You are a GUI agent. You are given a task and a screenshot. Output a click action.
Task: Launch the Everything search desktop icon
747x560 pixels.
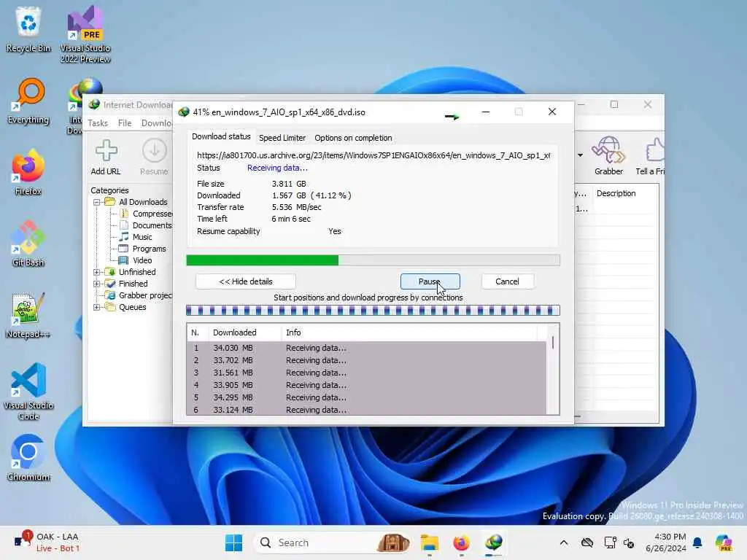click(28, 101)
